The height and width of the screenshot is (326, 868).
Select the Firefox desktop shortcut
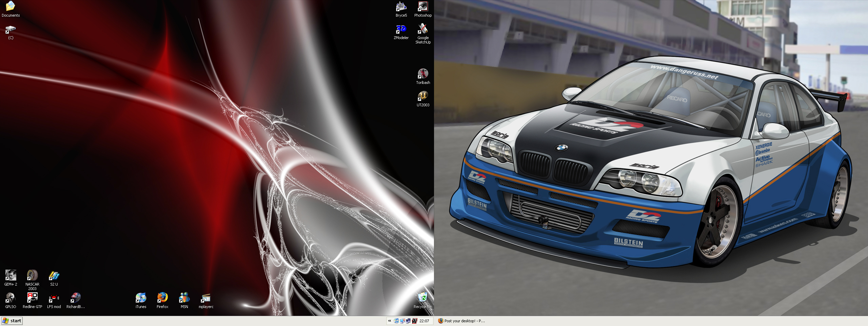click(x=162, y=301)
